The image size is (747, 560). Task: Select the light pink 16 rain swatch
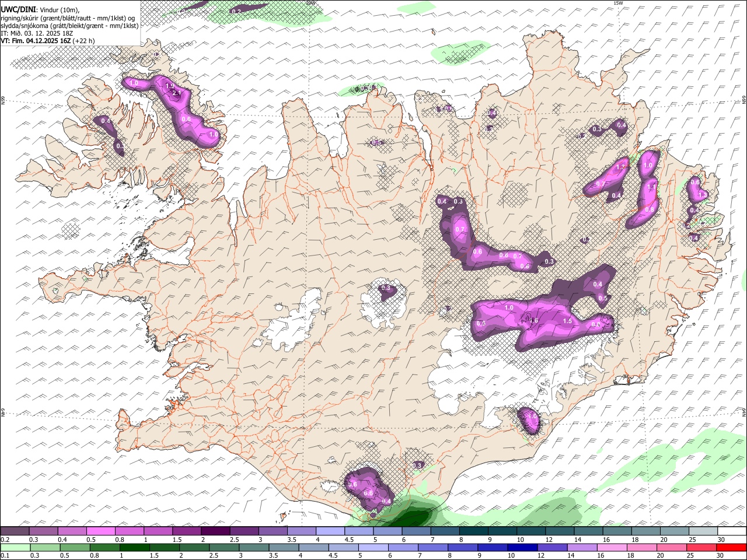click(611, 547)
